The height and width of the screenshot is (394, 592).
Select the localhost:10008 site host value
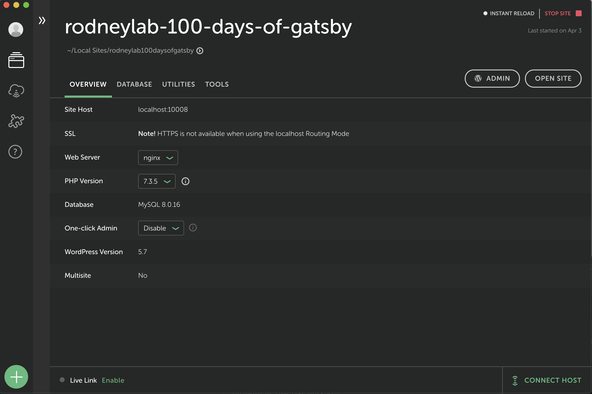(163, 109)
